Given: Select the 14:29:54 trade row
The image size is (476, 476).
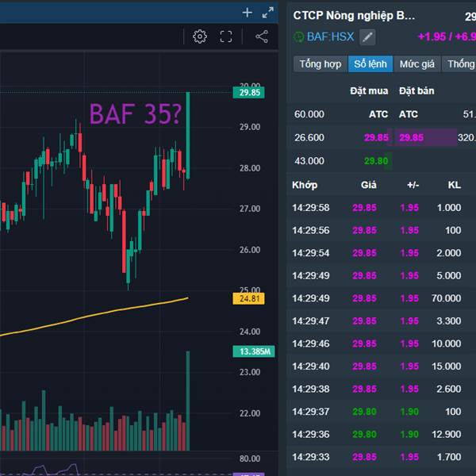Looking at the screenshot, I should point(382,253).
